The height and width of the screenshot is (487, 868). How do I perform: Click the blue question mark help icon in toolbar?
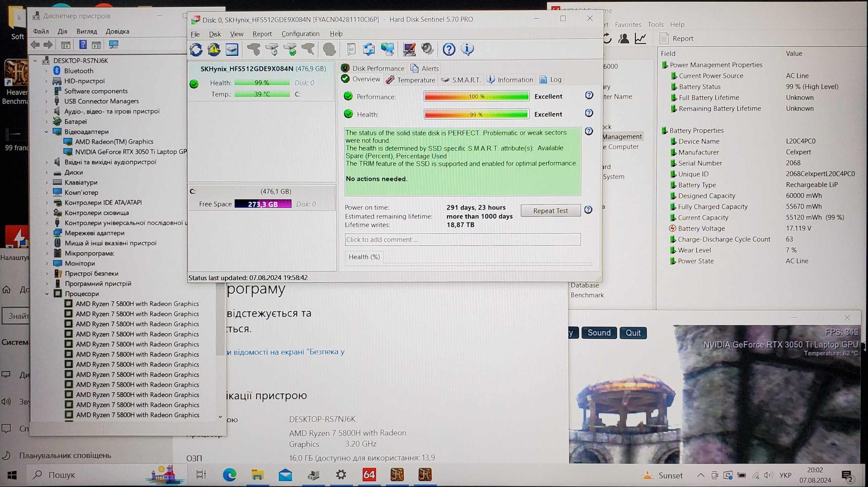[x=449, y=50]
